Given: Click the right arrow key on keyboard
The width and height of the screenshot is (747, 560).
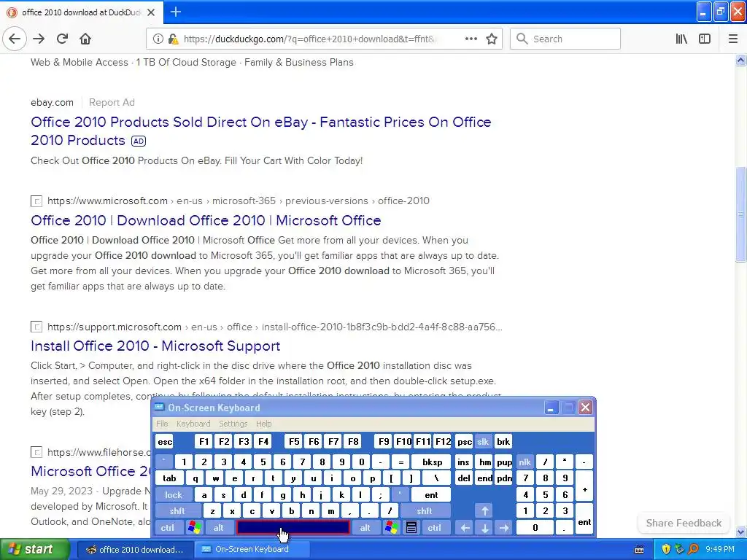Looking at the screenshot, I should [504, 528].
